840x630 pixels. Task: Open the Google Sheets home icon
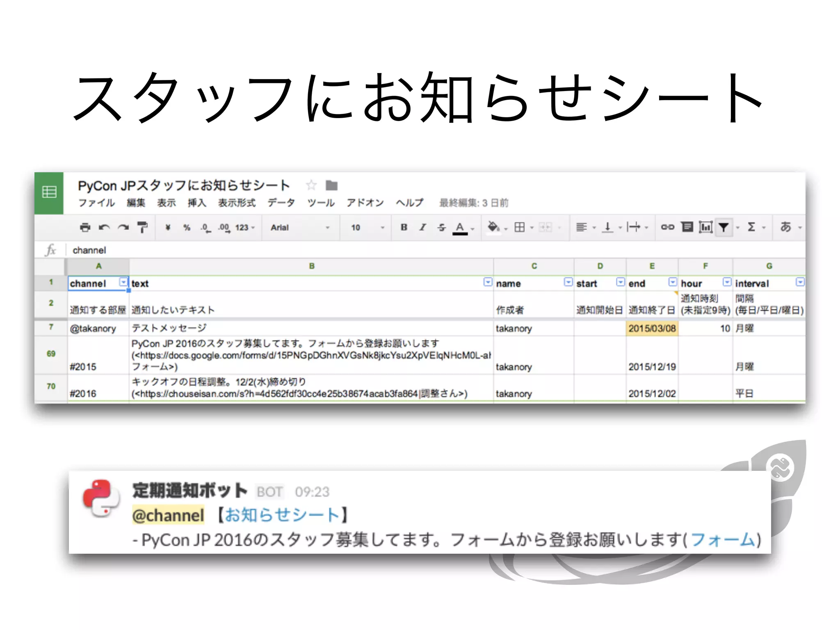(49, 192)
